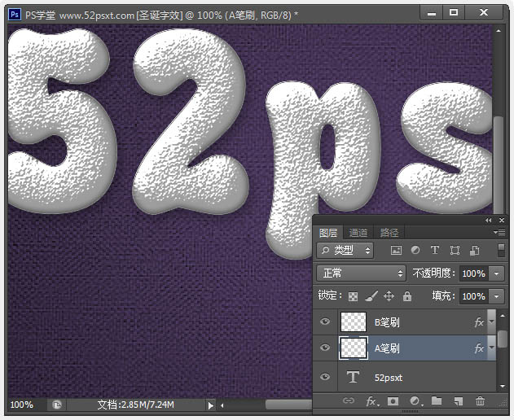Filter layers by text type
Viewport: 514px width, 420px height.
(x=435, y=251)
